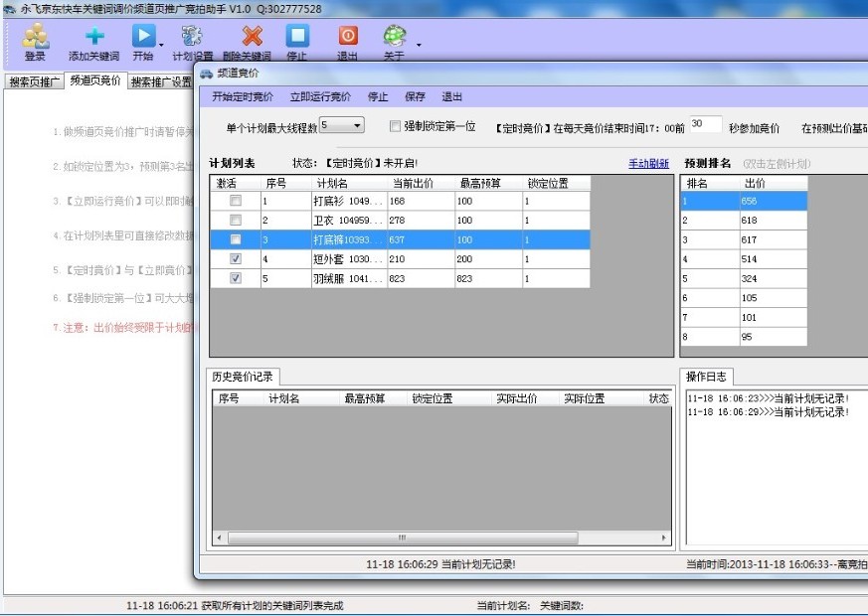Click the 添加关键词 plus icon

94,37
